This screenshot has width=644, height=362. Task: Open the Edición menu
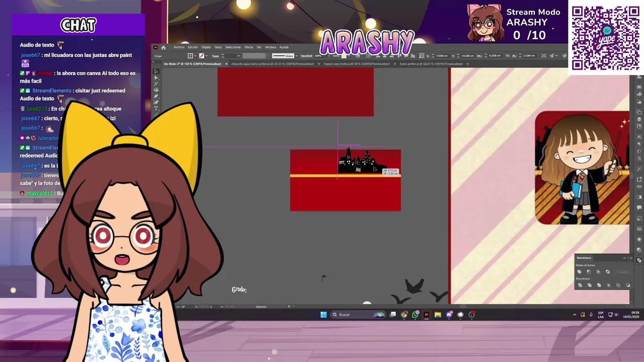(193, 47)
